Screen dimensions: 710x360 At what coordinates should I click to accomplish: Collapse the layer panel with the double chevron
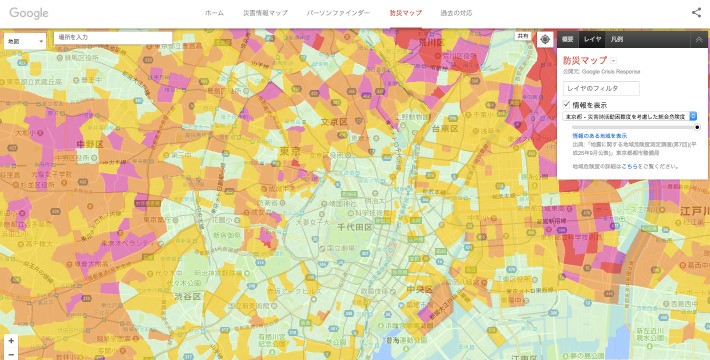pos(699,40)
